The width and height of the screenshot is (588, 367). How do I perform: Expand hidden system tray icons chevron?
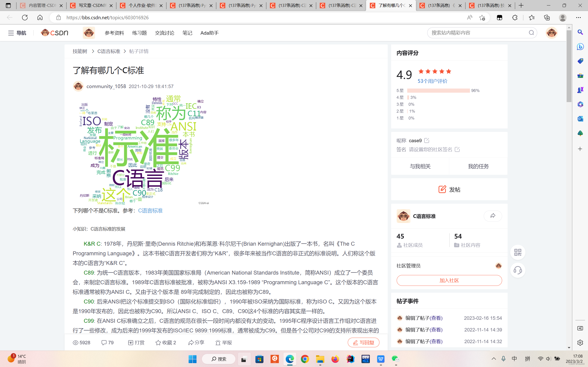(494, 359)
